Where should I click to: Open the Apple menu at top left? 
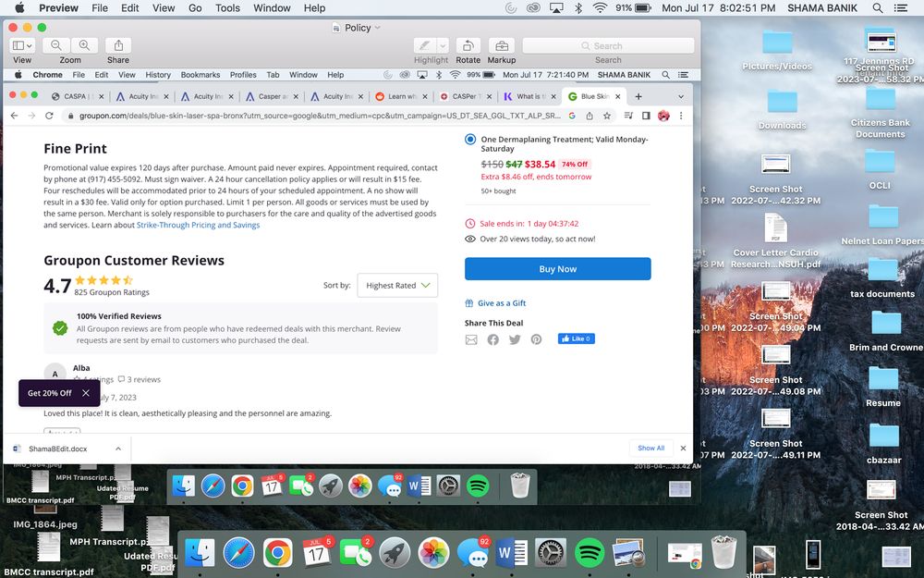click(x=18, y=7)
